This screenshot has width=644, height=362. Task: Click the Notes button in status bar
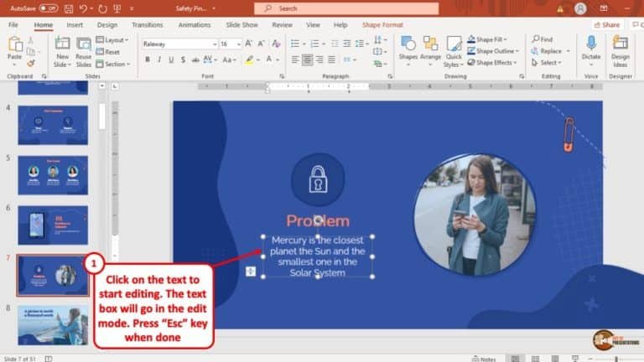[x=484, y=358]
